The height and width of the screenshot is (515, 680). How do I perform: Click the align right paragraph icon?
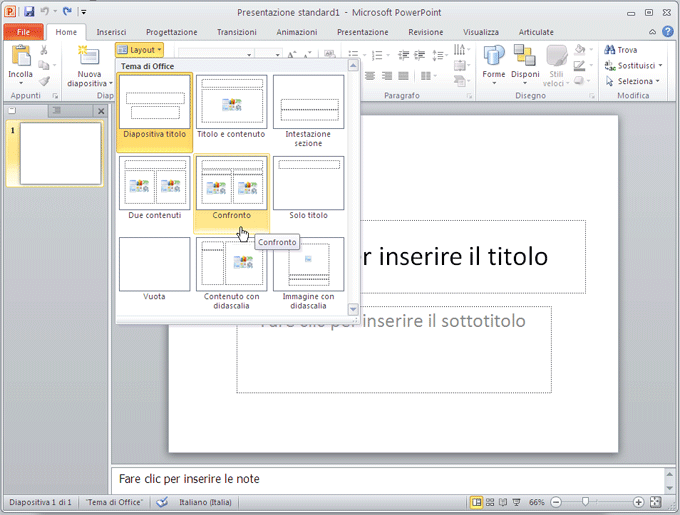386,76
